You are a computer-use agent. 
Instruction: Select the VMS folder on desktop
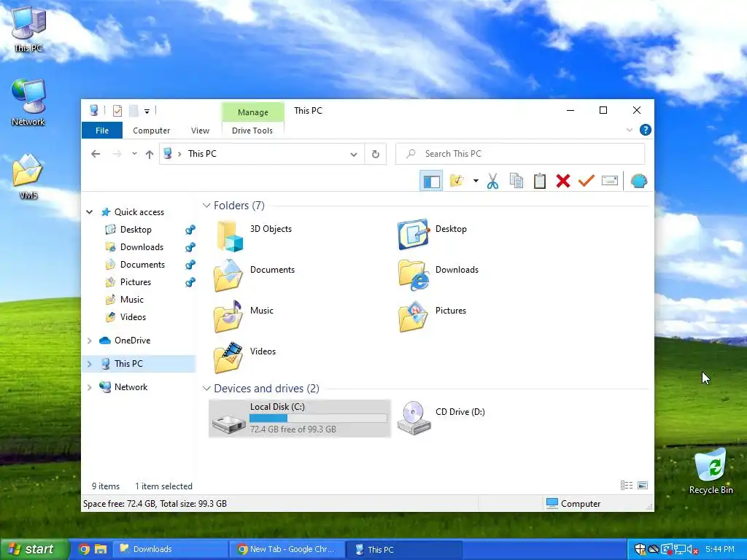point(28,176)
